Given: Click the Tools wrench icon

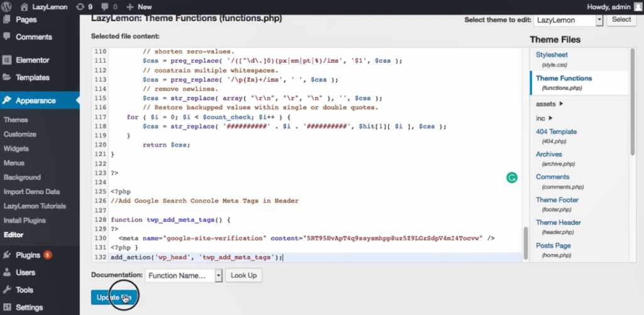Looking at the screenshot, I should click(x=6, y=290).
